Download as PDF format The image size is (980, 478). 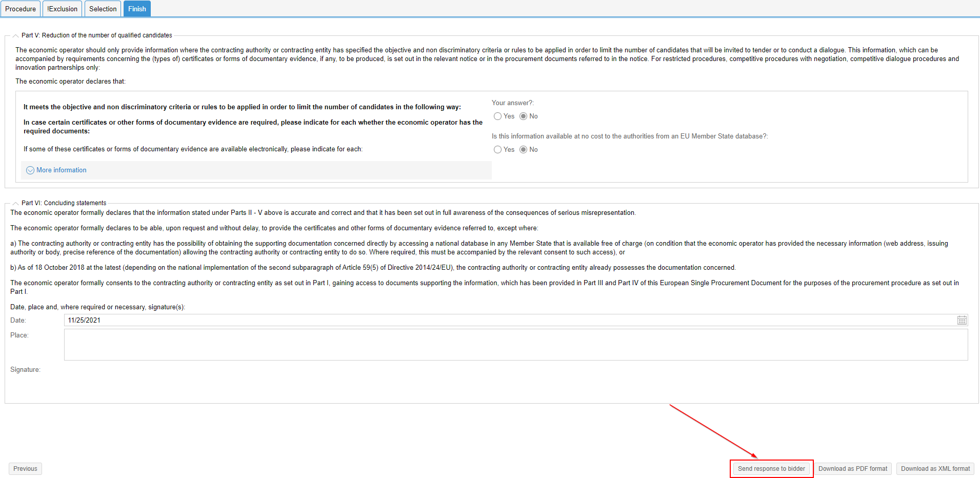(852, 469)
